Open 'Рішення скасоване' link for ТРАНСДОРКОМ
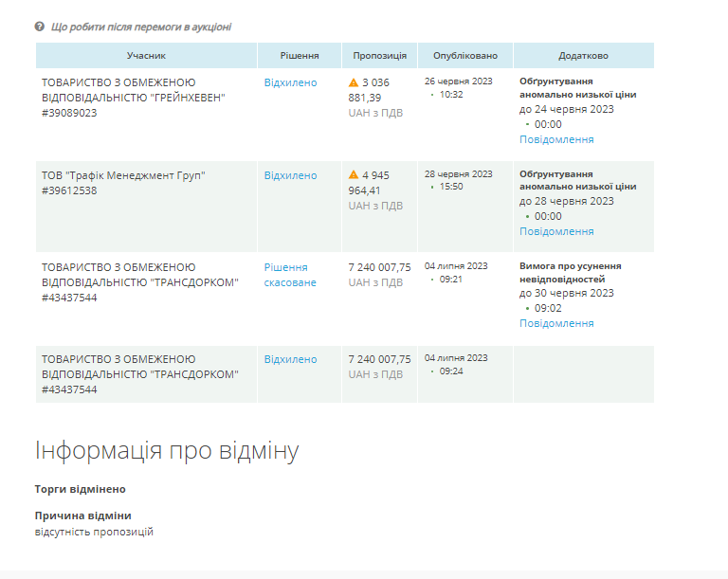This screenshot has width=728, height=579. coord(290,275)
